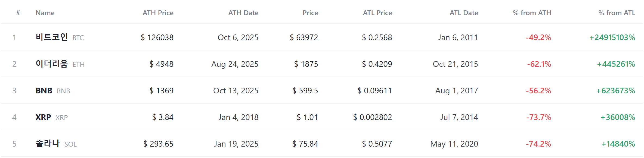This screenshot has height=158, width=644.
Task: Click Solana's current price $ 75.84
Action: (x=305, y=144)
